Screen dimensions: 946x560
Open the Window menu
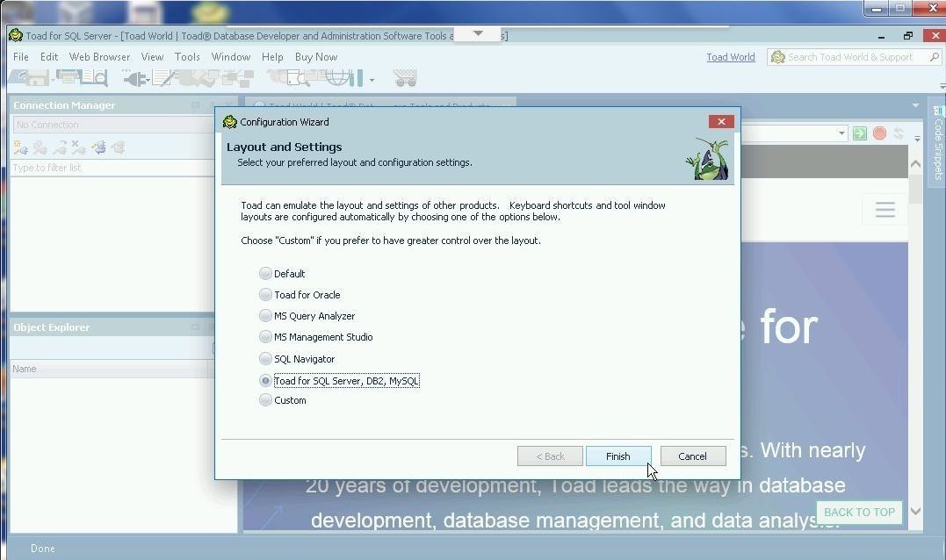tap(230, 57)
